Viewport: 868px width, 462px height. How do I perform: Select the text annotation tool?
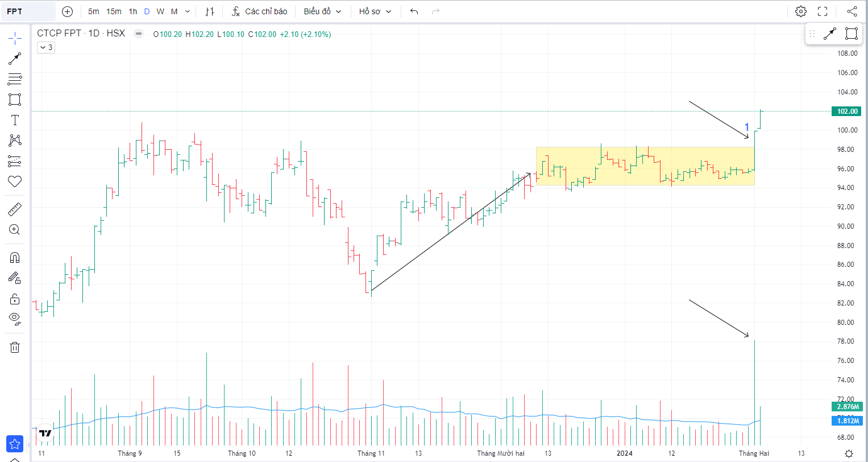click(x=15, y=120)
